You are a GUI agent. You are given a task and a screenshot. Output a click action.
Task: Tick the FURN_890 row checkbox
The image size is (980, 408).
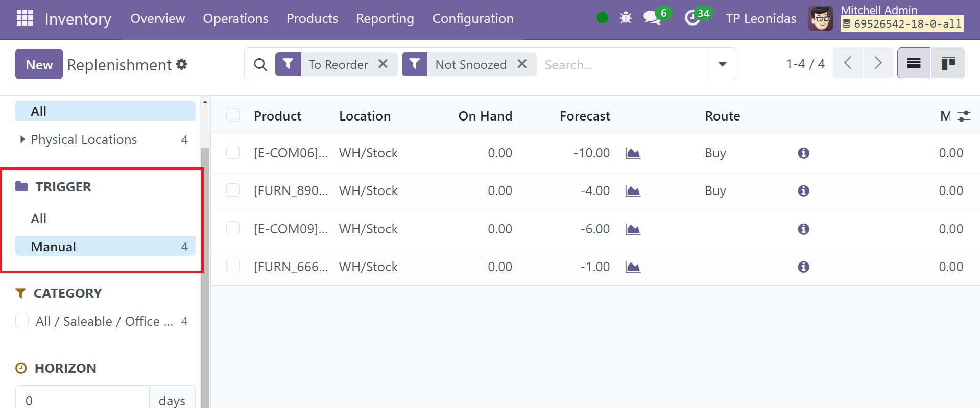[233, 190]
